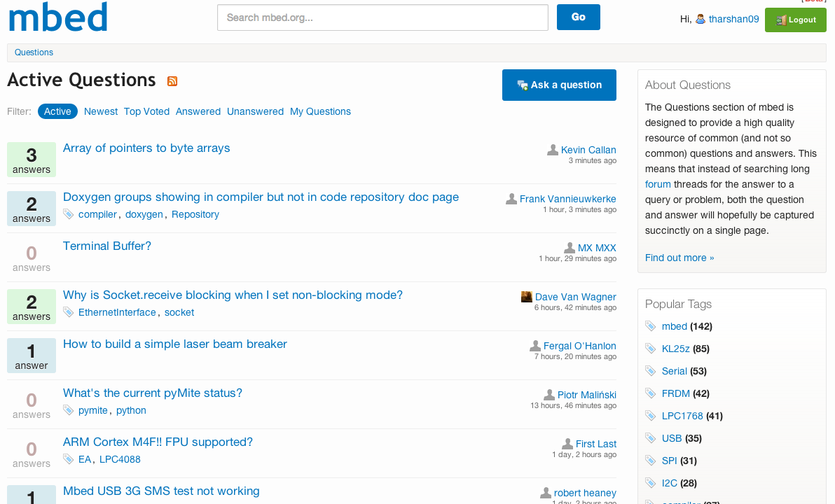Click avatar icon beside robert heaney
835x504 pixels.
point(546,493)
